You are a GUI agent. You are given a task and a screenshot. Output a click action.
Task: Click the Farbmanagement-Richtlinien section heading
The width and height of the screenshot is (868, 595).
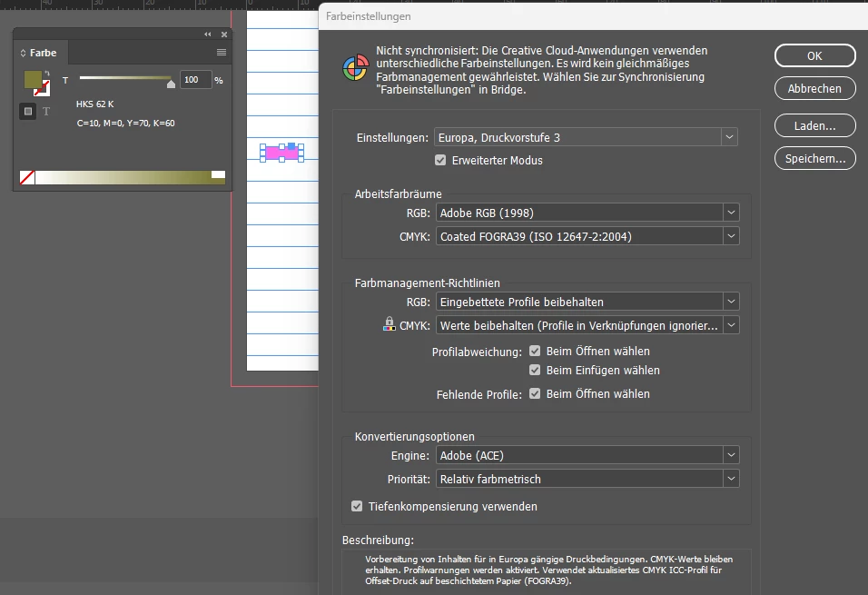point(428,283)
